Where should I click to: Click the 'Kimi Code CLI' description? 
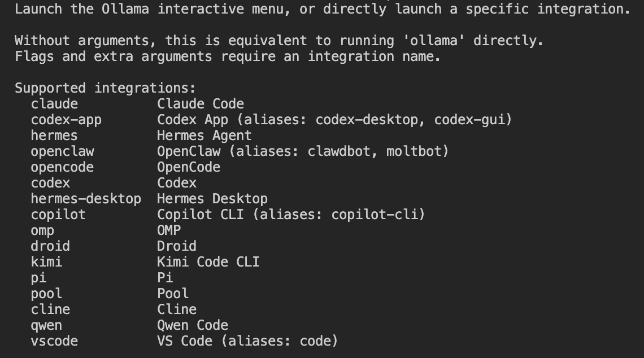click(208, 262)
